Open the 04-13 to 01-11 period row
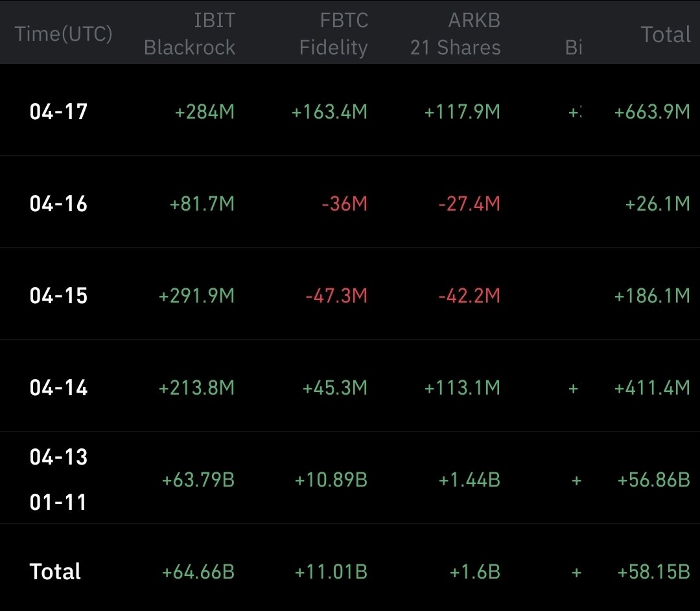 58,479
